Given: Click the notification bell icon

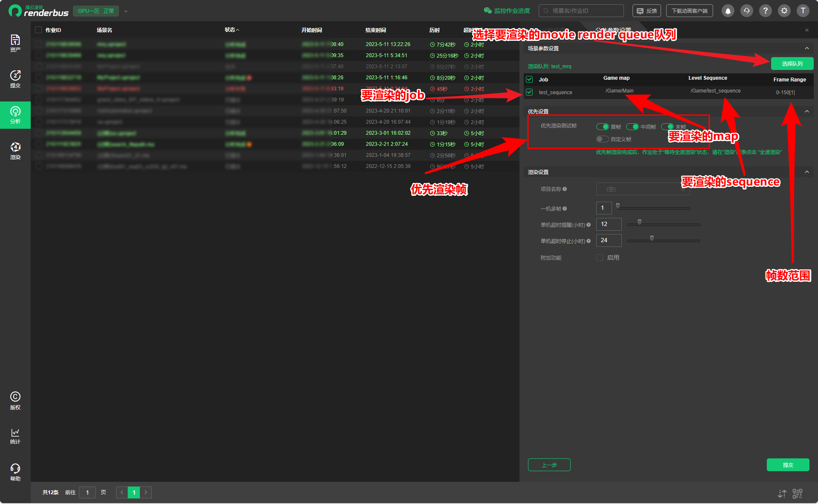Looking at the screenshot, I should (x=728, y=11).
